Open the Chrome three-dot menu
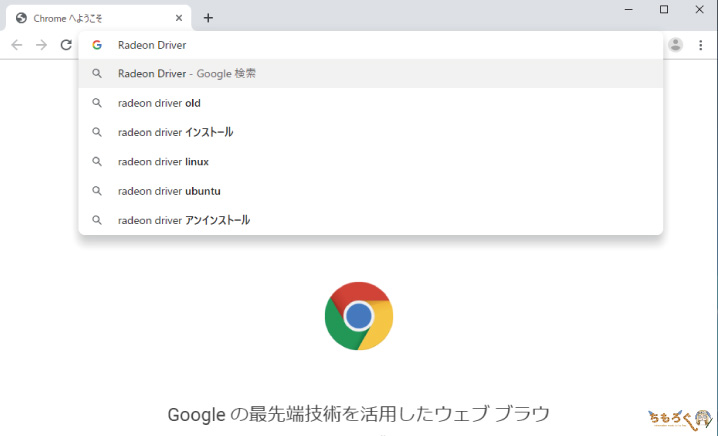The height and width of the screenshot is (436, 718). (x=701, y=45)
